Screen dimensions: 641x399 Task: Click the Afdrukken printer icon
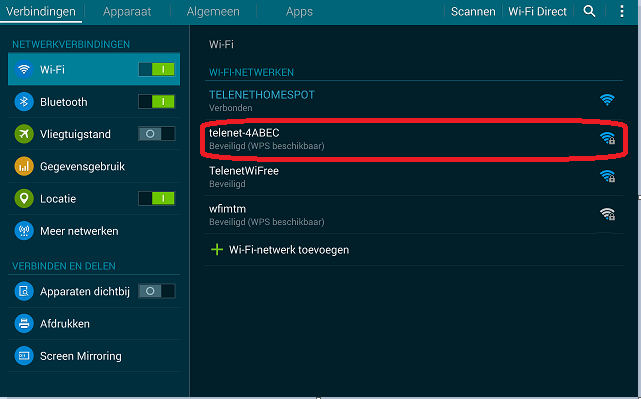pos(24,323)
